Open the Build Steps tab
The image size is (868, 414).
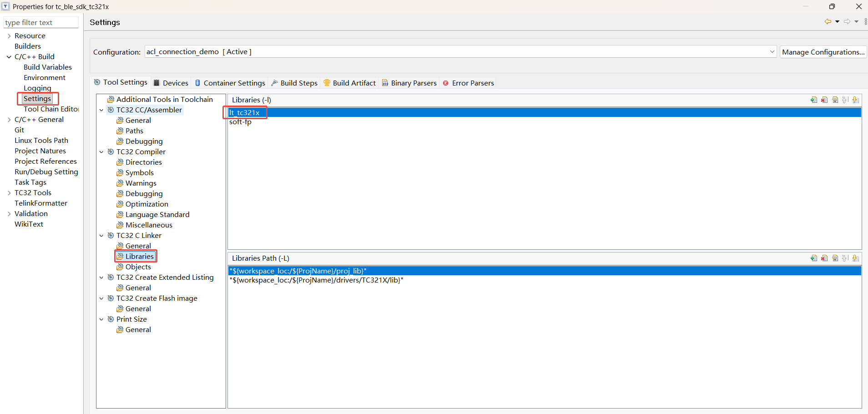pos(294,83)
